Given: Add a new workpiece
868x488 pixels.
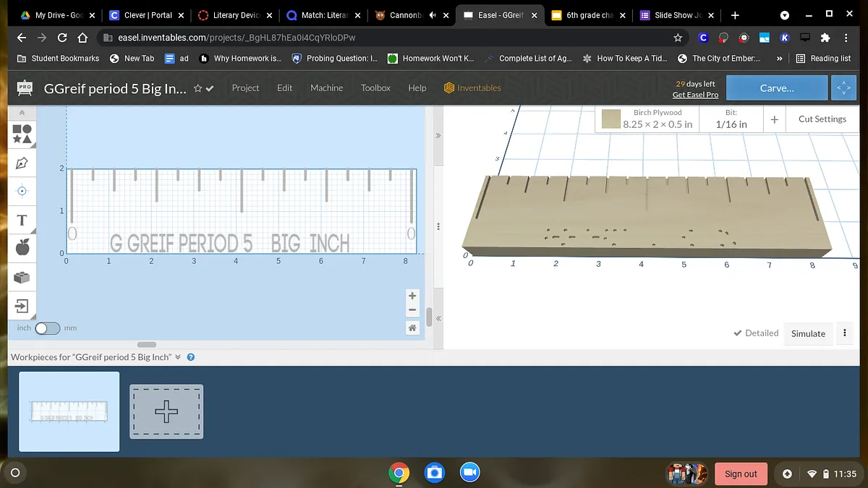Looking at the screenshot, I should coord(166,411).
